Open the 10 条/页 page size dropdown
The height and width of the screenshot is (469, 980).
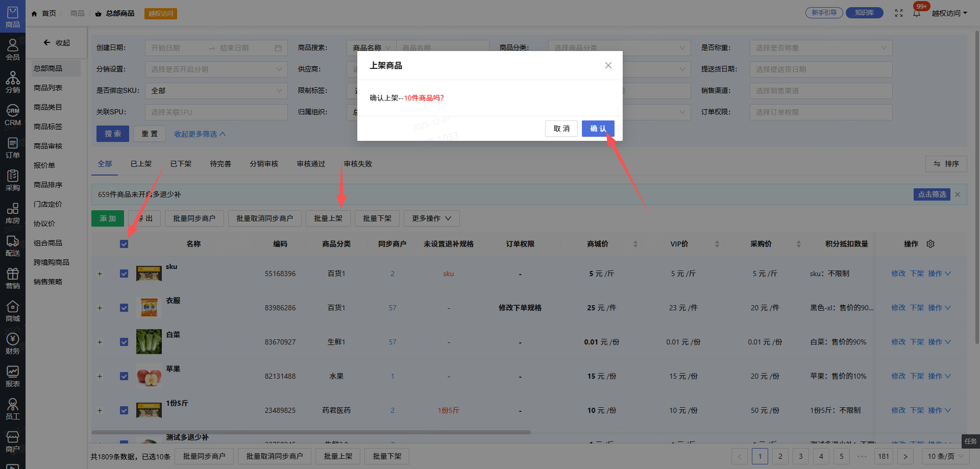point(945,456)
